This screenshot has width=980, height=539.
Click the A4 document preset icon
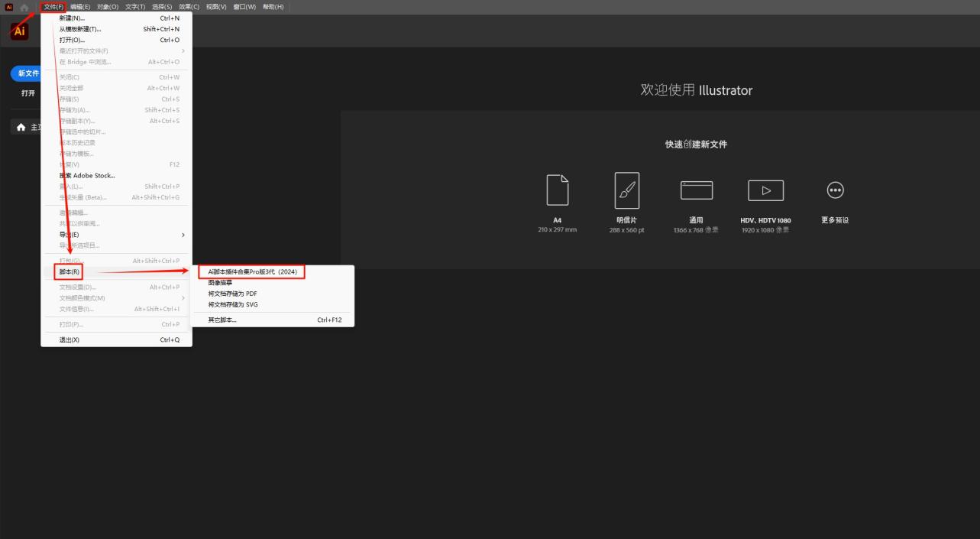(x=557, y=190)
